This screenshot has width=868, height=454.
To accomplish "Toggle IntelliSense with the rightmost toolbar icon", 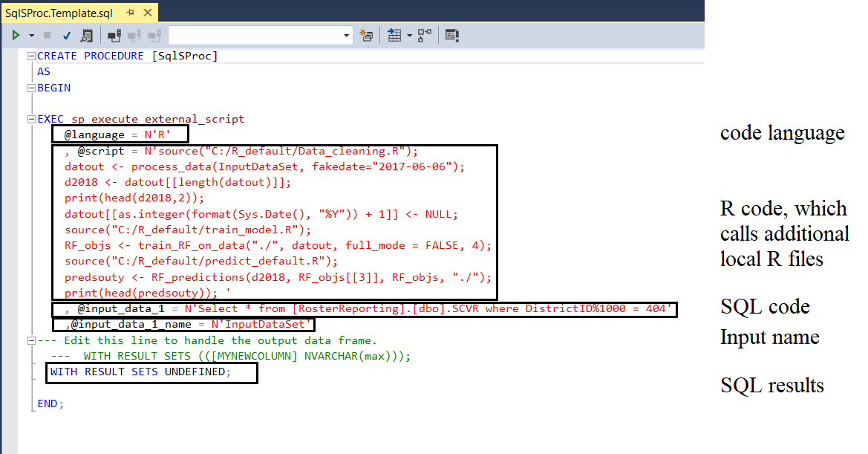I will pyautogui.click(x=451, y=35).
